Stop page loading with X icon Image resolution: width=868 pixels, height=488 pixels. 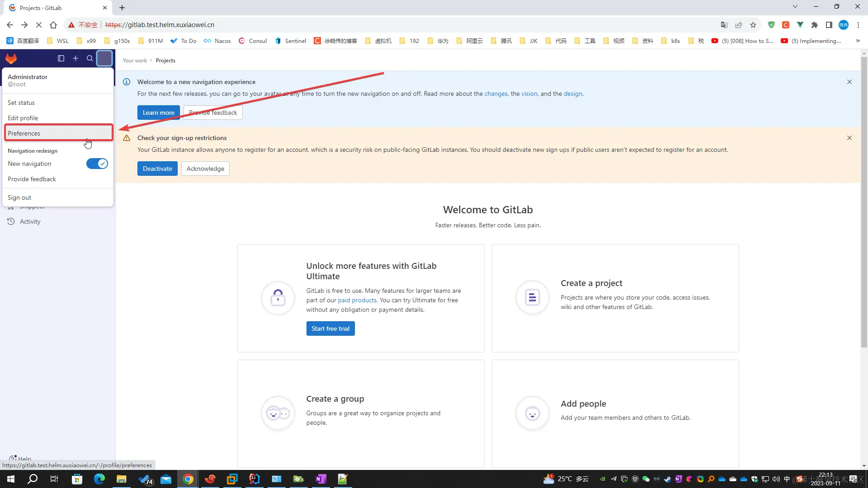point(39,25)
